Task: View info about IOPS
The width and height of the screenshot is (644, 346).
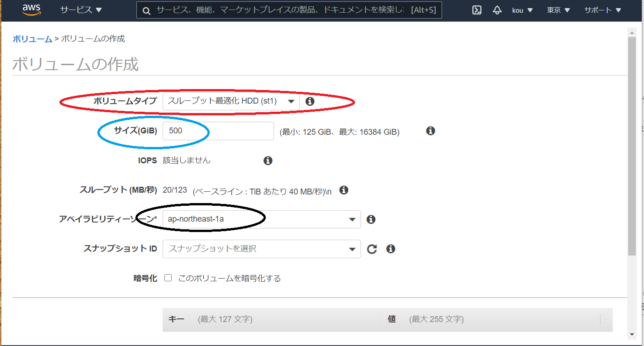Action: (268, 161)
